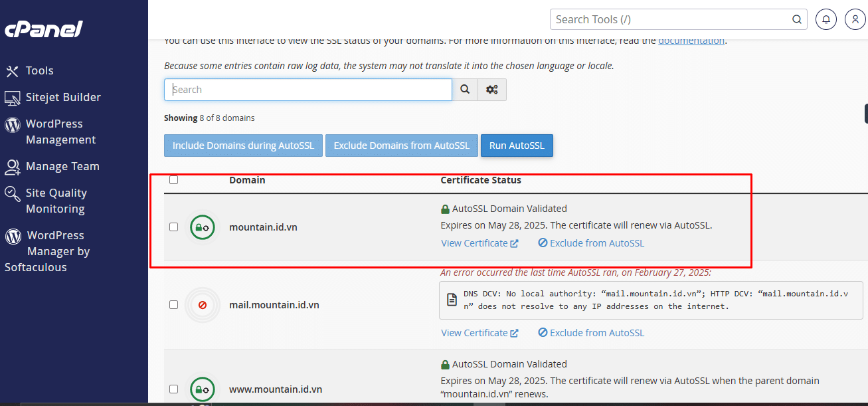Click the Sitejet Builder monitor icon

12,98
